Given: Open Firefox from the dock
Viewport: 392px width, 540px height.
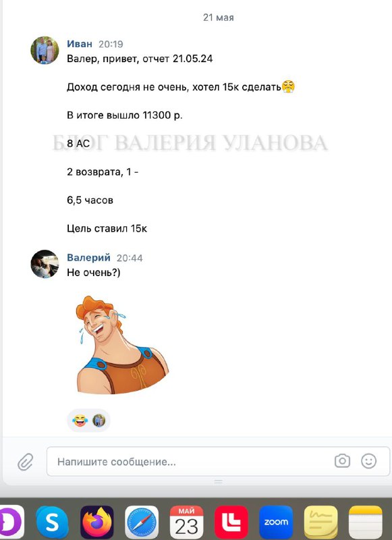Looking at the screenshot, I should pyautogui.click(x=96, y=522).
